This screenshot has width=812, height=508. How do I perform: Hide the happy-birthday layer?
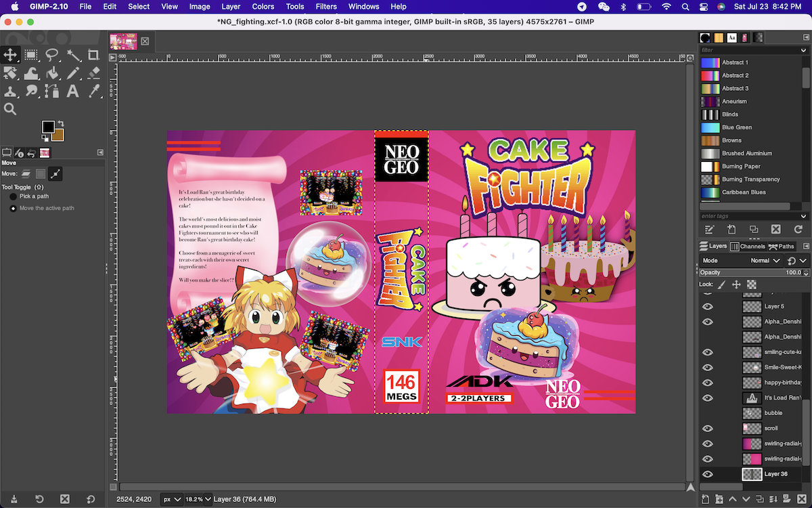pos(708,383)
